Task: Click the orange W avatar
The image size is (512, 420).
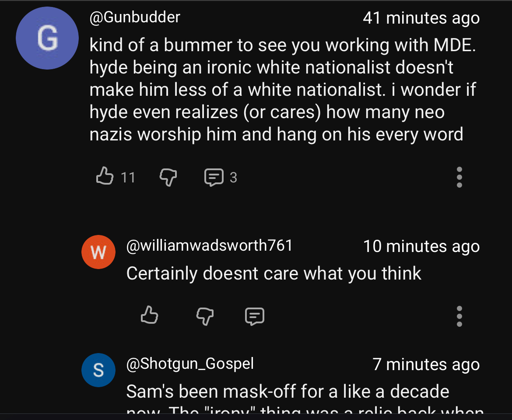Action: (x=98, y=252)
